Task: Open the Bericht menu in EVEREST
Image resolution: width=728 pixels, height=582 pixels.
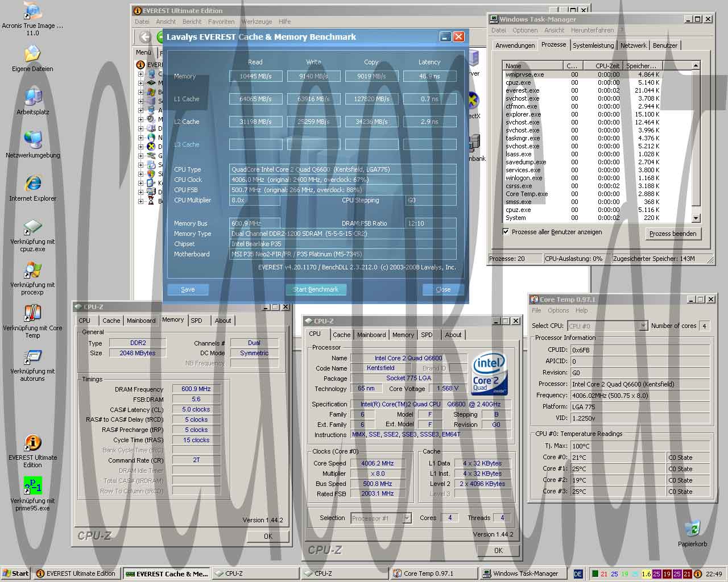Action: click(192, 22)
